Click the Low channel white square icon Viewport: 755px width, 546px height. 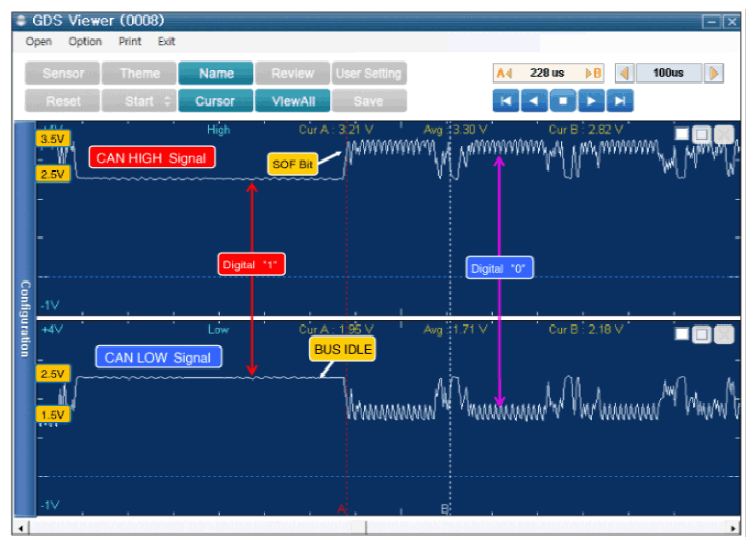point(682,334)
